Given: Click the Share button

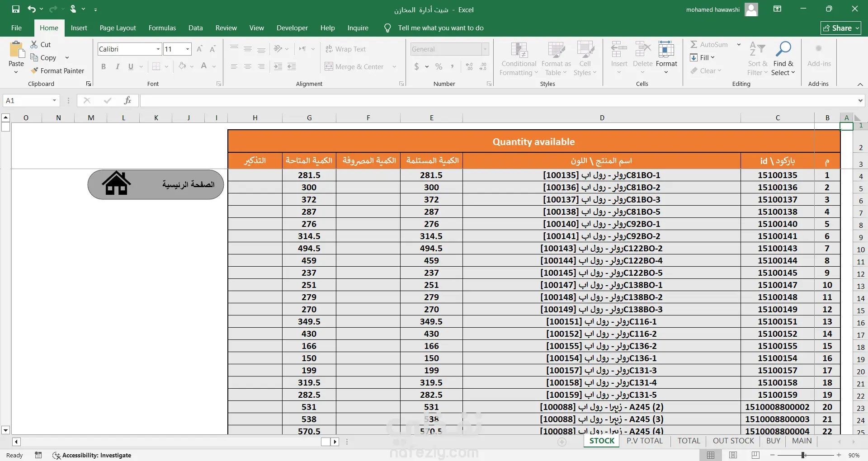Looking at the screenshot, I should [x=841, y=28].
